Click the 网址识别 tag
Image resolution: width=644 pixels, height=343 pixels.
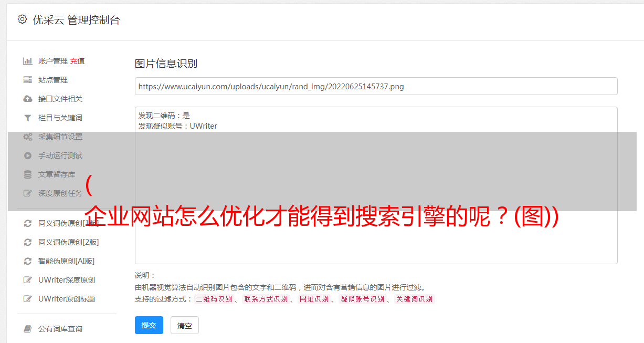314,299
